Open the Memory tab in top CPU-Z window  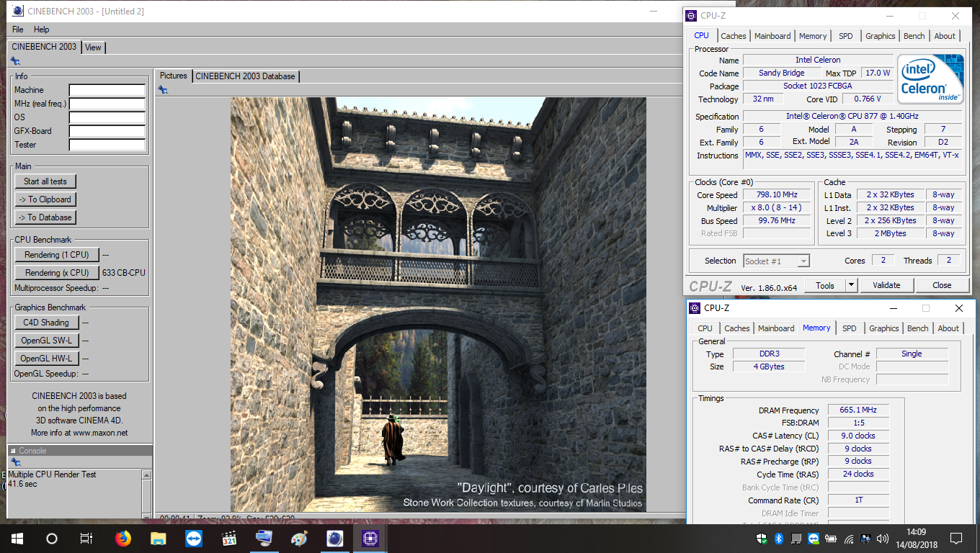coord(813,36)
